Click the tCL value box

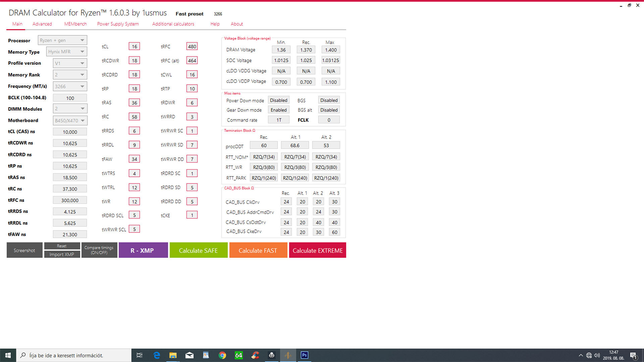point(134,46)
